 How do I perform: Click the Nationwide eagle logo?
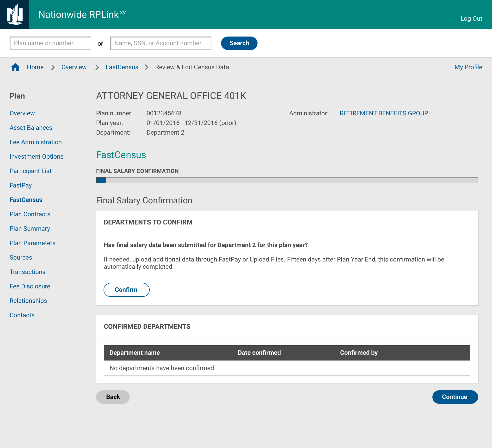click(x=15, y=14)
